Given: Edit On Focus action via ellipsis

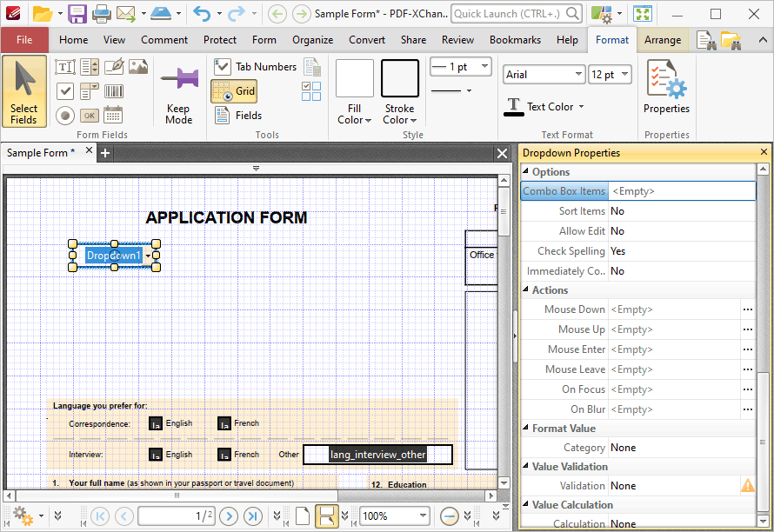Looking at the screenshot, I should click(748, 389).
